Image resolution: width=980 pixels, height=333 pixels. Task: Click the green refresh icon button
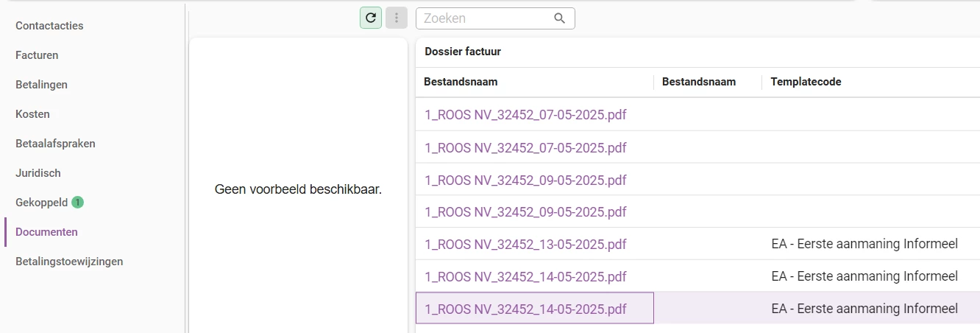click(370, 18)
